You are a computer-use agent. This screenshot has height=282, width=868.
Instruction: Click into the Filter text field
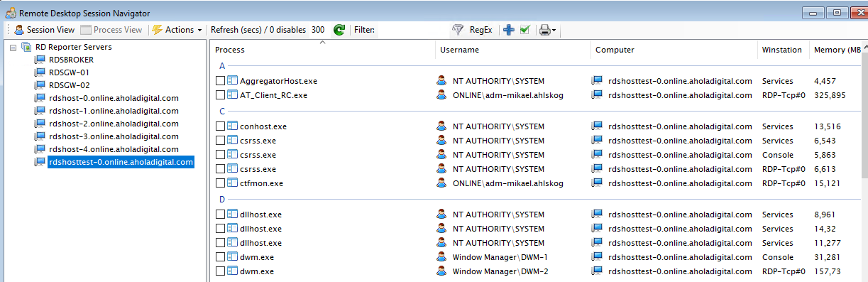coord(412,30)
